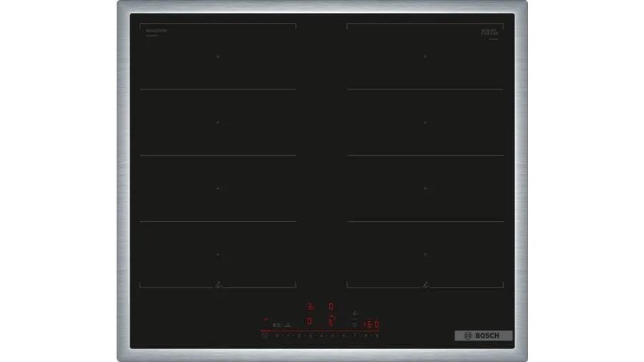Tap the power on/off symbol
This screenshot has height=362, width=644.
click(265, 336)
